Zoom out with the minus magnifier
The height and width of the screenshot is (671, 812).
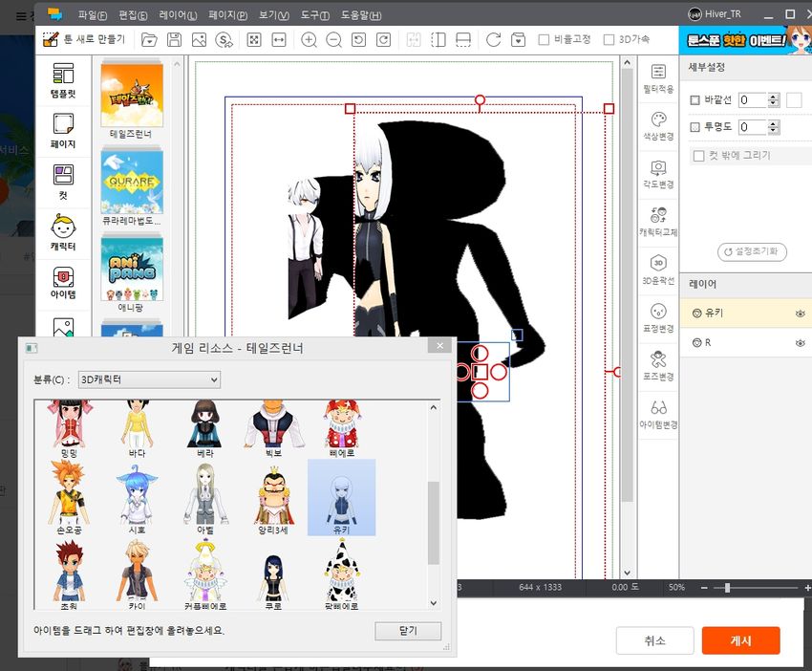334,39
